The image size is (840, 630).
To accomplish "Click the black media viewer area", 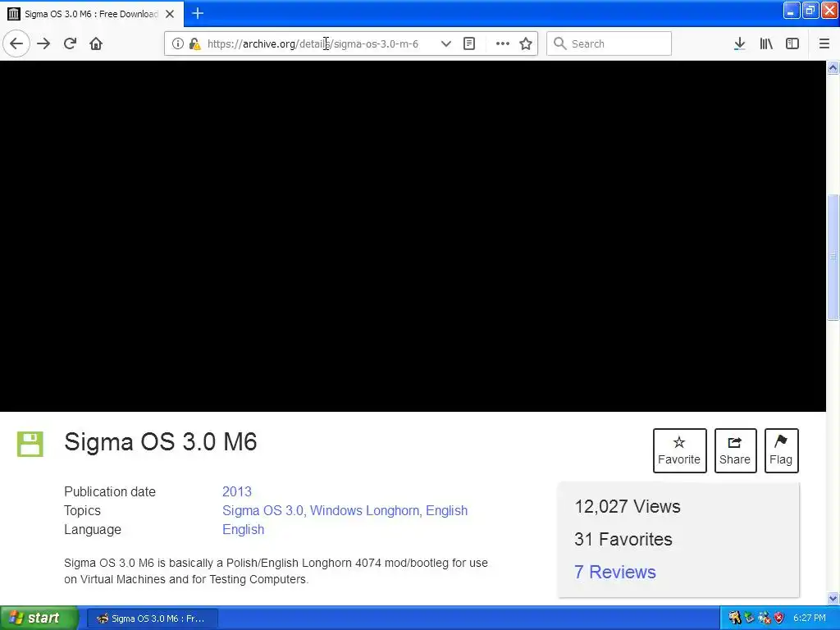I will point(413,236).
